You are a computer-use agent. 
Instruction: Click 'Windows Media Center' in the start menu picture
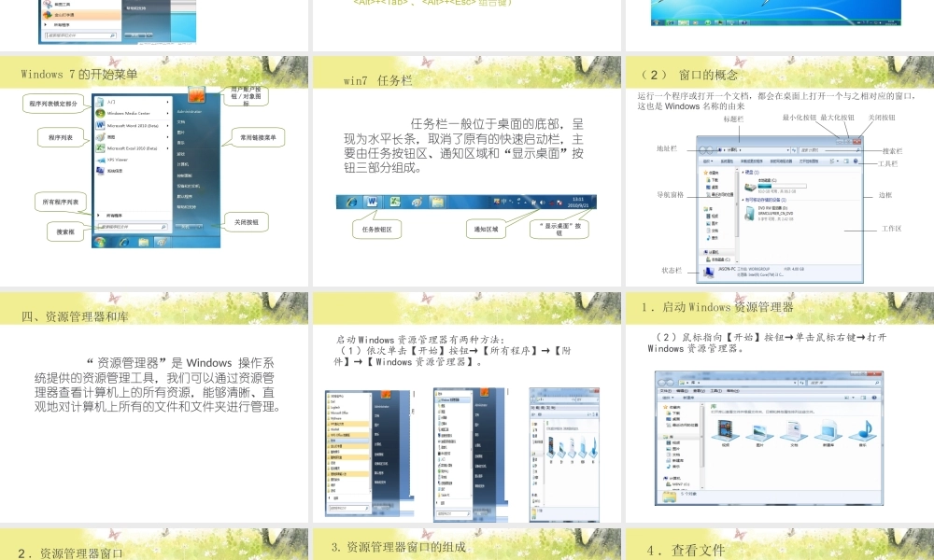(x=128, y=113)
